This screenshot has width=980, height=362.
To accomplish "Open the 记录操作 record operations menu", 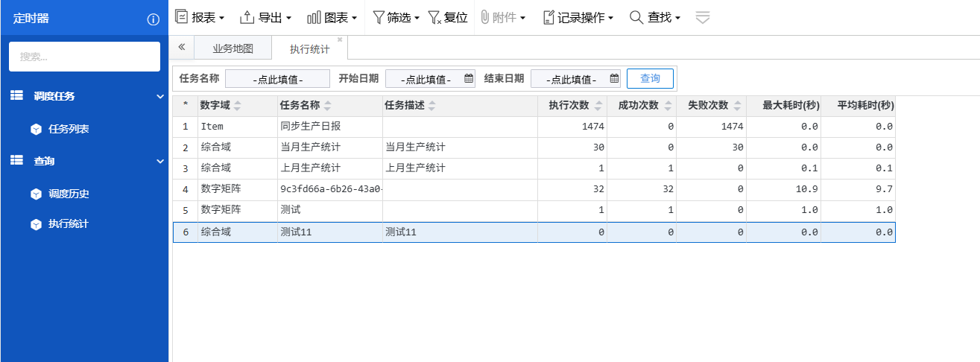I will [578, 17].
